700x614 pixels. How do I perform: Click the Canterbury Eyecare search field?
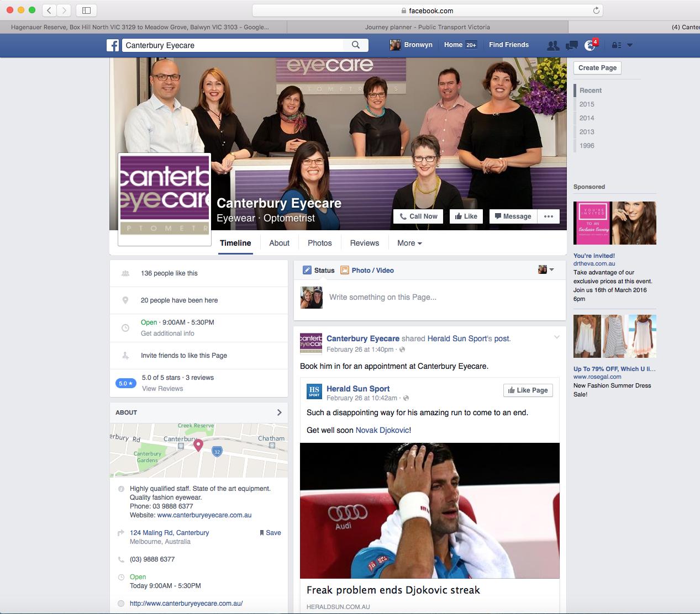233,45
